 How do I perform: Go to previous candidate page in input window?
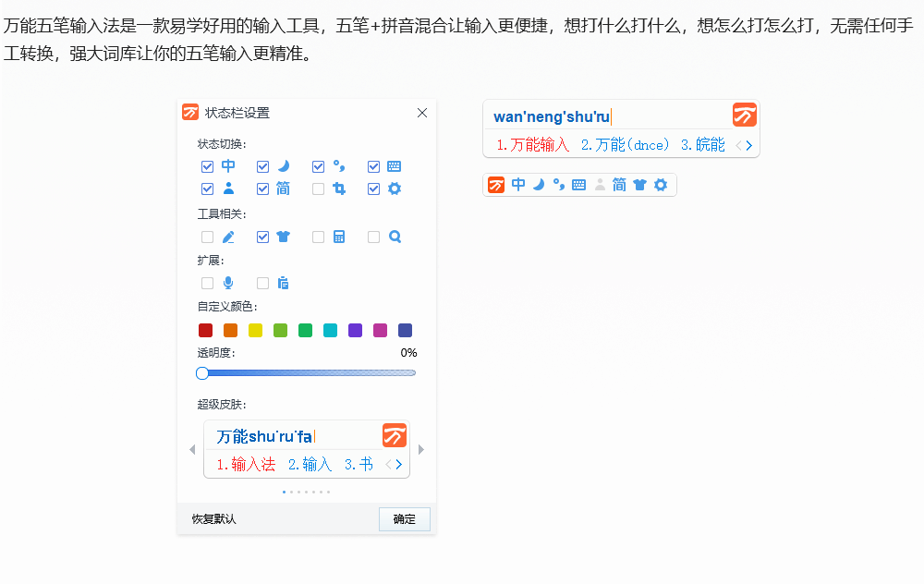pyautogui.click(x=738, y=146)
